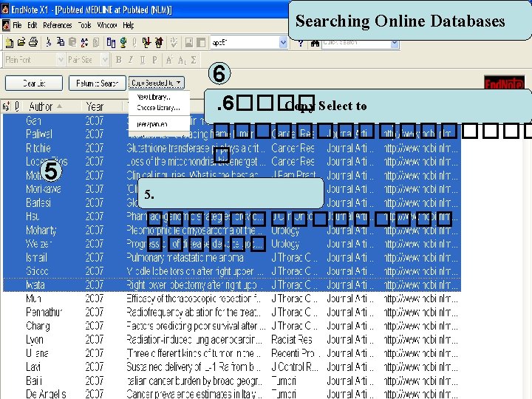Choose New Library from dropdown menu

pos(154,97)
